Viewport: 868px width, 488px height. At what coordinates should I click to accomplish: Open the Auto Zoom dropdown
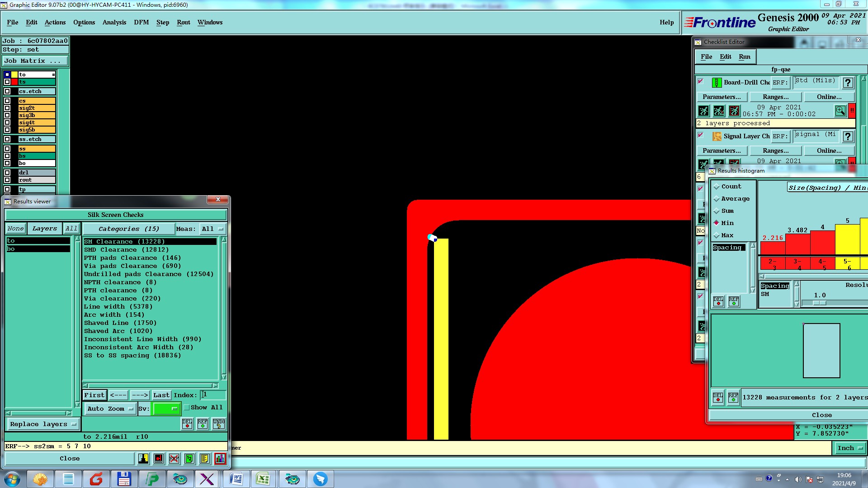click(x=110, y=409)
